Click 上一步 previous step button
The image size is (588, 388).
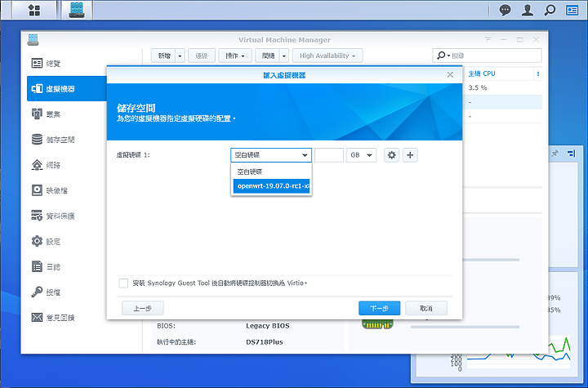click(x=142, y=309)
